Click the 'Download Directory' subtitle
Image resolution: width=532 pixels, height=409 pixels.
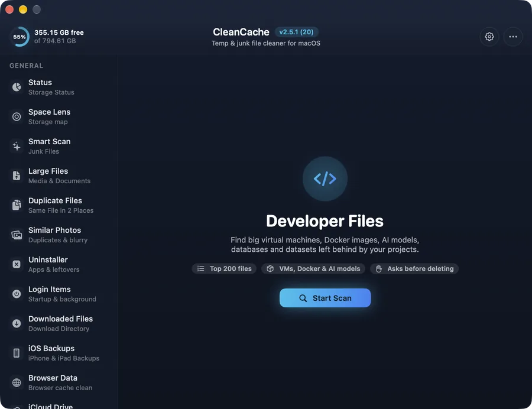(59, 328)
